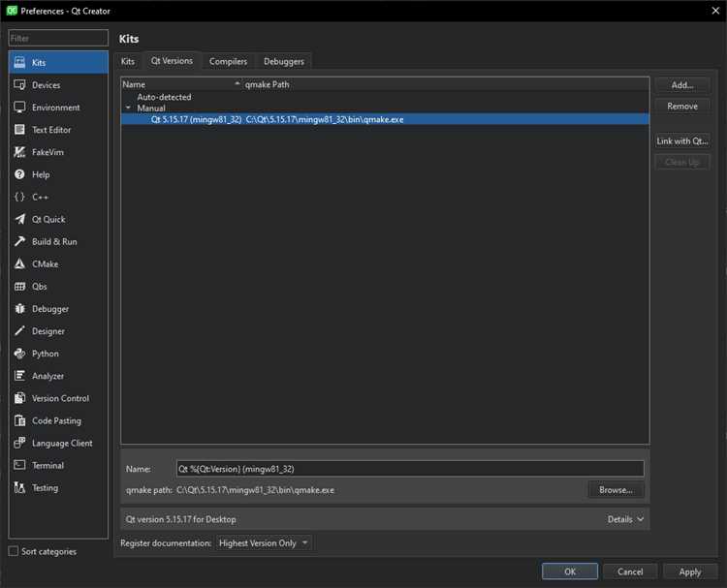Click the Apply button
This screenshot has height=588, width=727.
690,572
